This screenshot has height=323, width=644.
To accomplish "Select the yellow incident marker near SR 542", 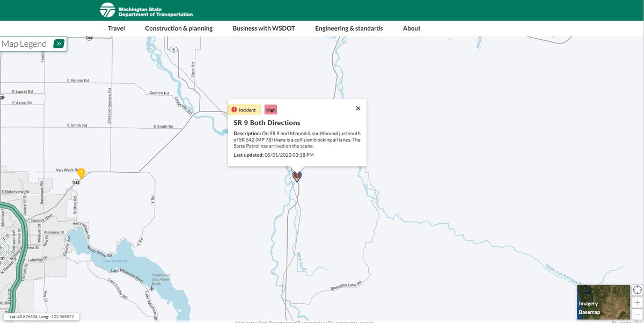I will [x=82, y=172].
